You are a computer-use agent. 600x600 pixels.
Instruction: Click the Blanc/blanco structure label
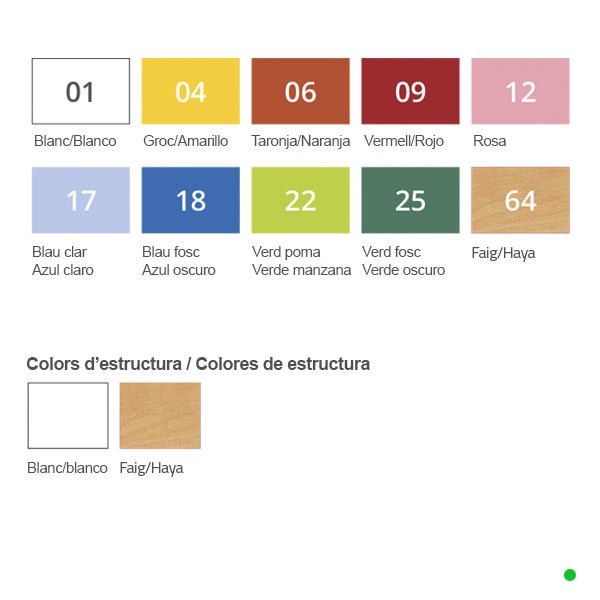pyautogui.click(x=67, y=468)
